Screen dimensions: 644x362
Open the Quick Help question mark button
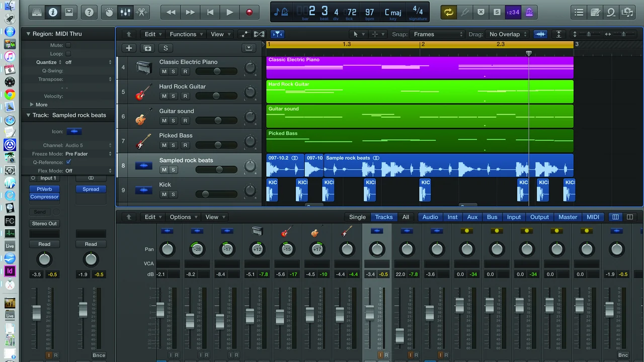tap(89, 12)
